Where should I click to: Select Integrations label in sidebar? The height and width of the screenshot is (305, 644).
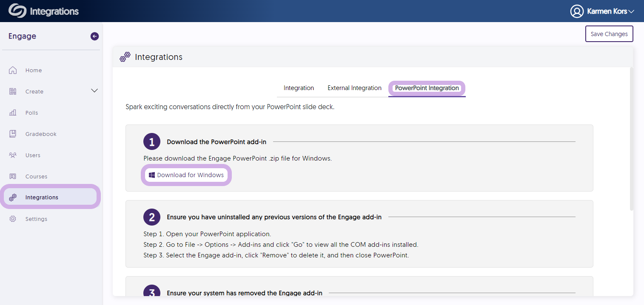(42, 198)
